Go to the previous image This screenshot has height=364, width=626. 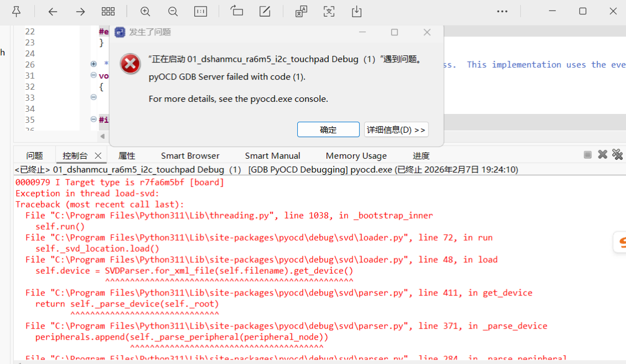click(53, 12)
